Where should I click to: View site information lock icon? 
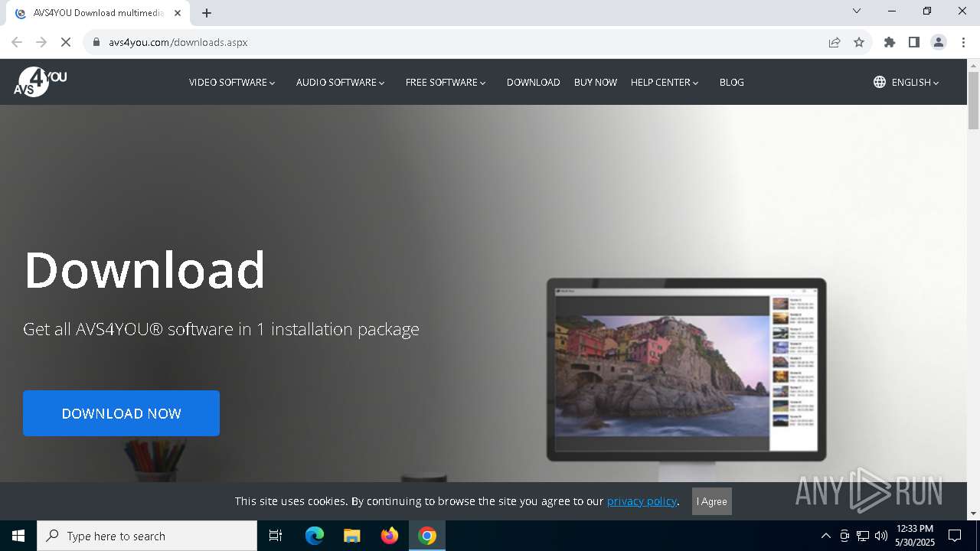click(96, 42)
